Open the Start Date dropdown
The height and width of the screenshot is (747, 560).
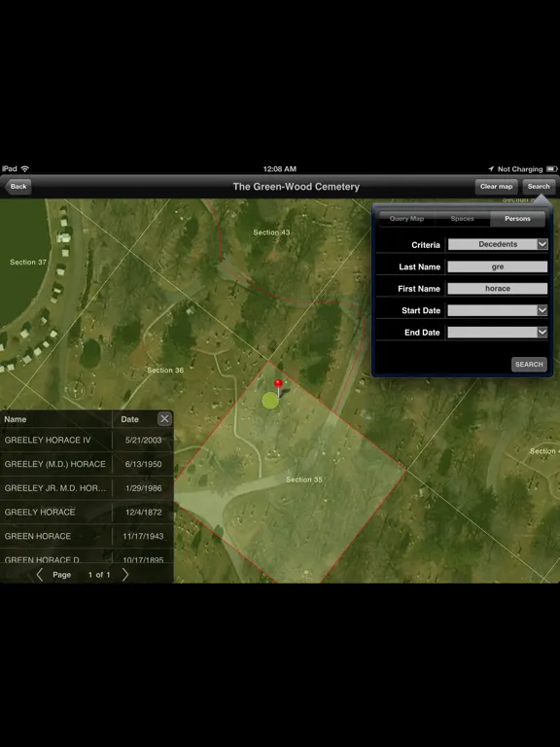[498, 310]
